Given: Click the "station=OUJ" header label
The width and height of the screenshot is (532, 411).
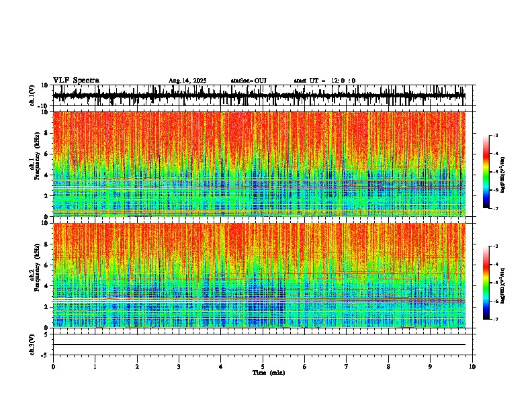Looking at the screenshot, I should point(249,81).
